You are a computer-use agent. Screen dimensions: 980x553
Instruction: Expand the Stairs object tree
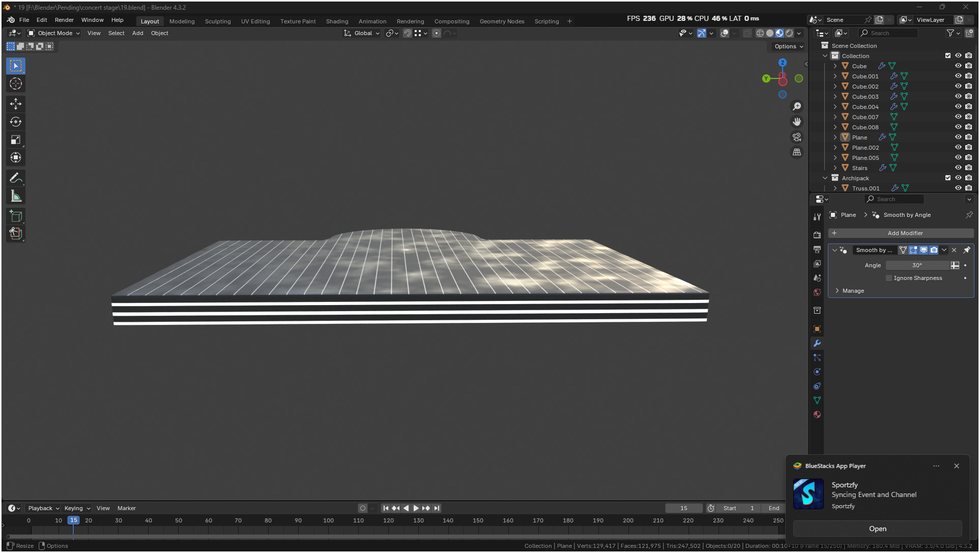coord(835,168)
